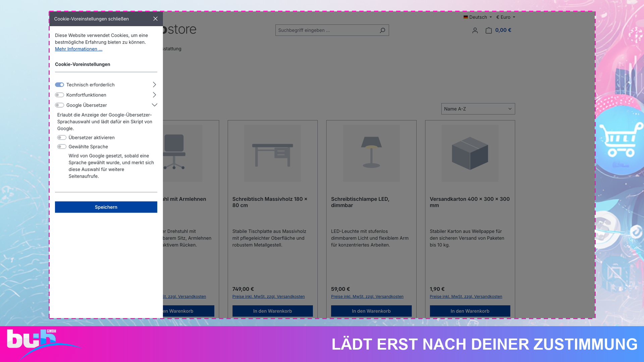Open the Name A-Z sorting dropdown

pos(478,109)
